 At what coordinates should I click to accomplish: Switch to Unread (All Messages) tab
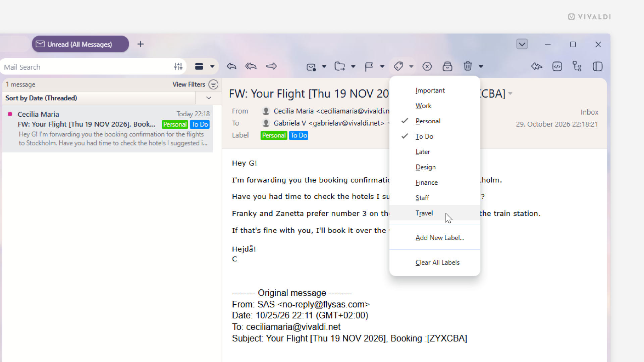[x=80, y=44]
